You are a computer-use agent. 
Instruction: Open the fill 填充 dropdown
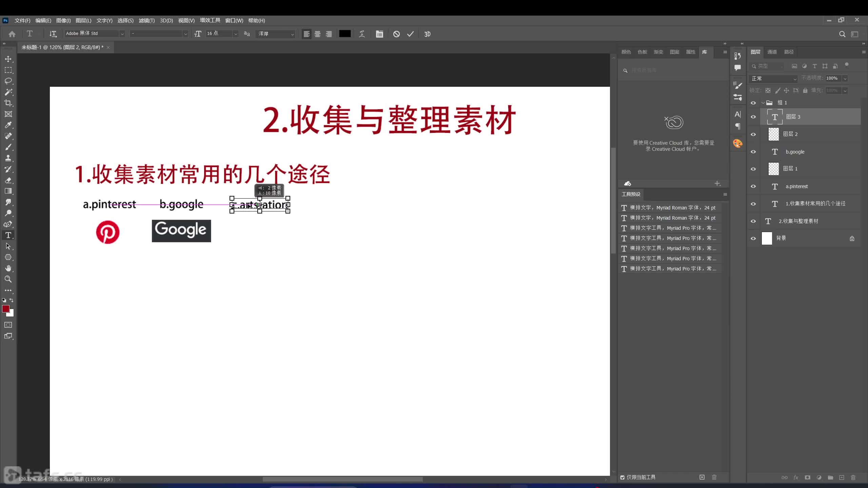845,91
